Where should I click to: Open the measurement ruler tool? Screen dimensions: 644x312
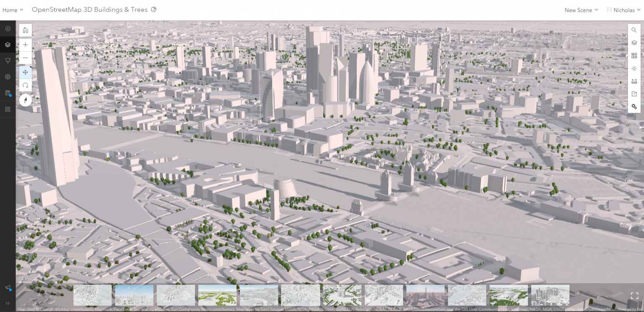[634, 81]
